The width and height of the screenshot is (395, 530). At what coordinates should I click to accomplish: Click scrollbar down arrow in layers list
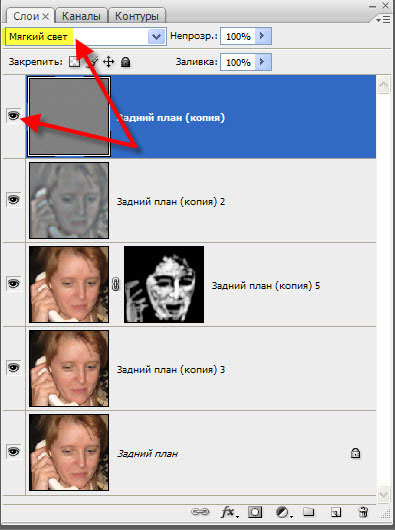coord(384,495)
